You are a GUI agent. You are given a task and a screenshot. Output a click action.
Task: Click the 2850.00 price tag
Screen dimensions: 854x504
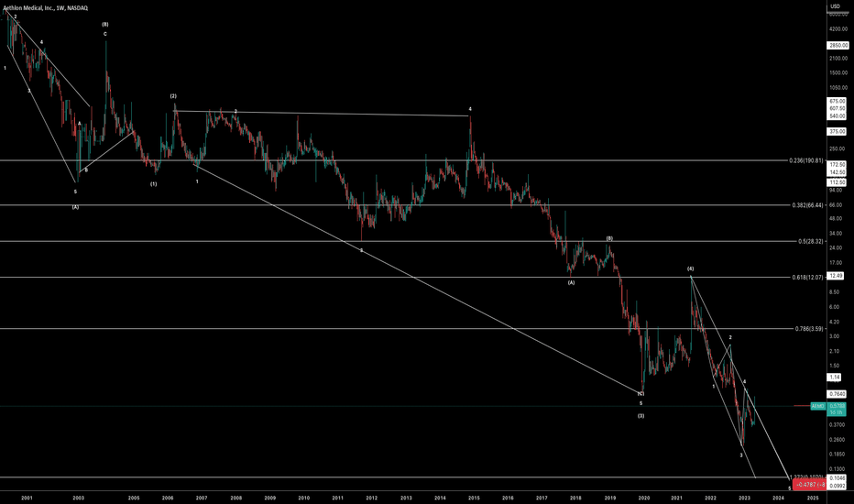(x=838, y=46)
